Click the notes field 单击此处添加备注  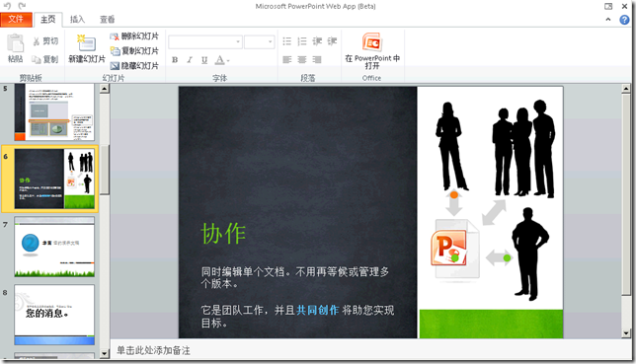[153, 350]
